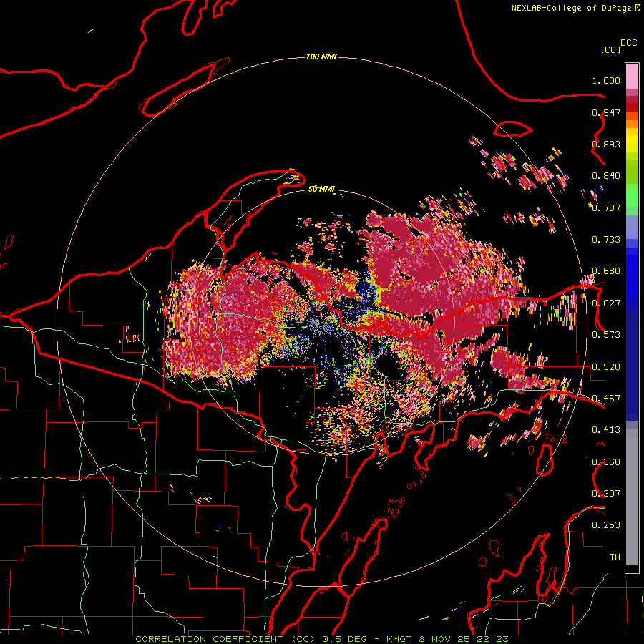Click the 0.573 scale value
The image size is (644, 644).
coord(606,335)
